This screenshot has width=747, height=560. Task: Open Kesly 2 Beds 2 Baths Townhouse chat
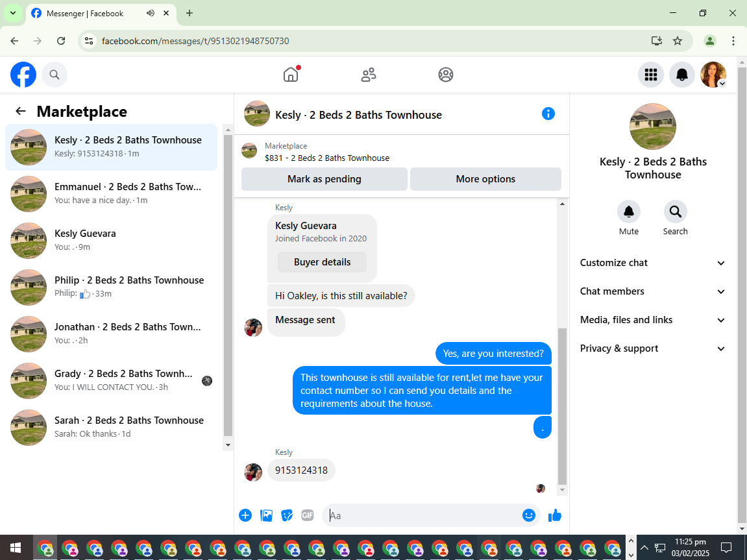[x=111, y=147]
